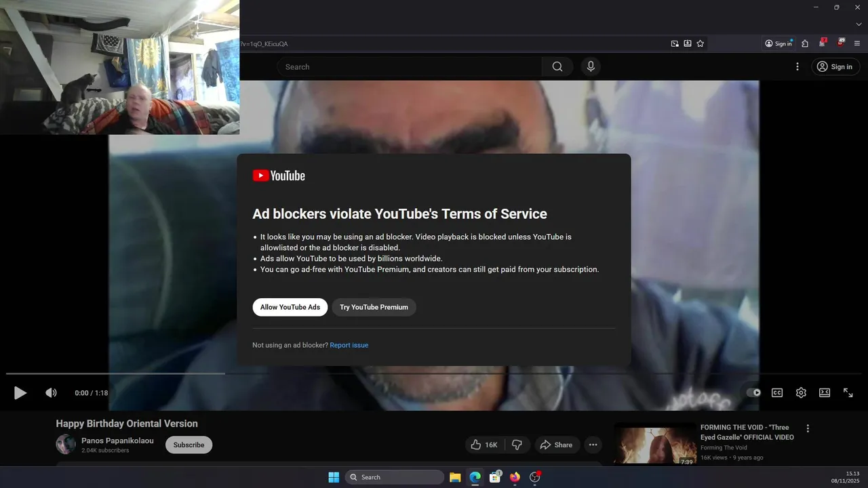The height and width of the screenshot is (488, 868).
Task: Dislike the video with the thumbs-down button
Action: (x=517, y=445)
